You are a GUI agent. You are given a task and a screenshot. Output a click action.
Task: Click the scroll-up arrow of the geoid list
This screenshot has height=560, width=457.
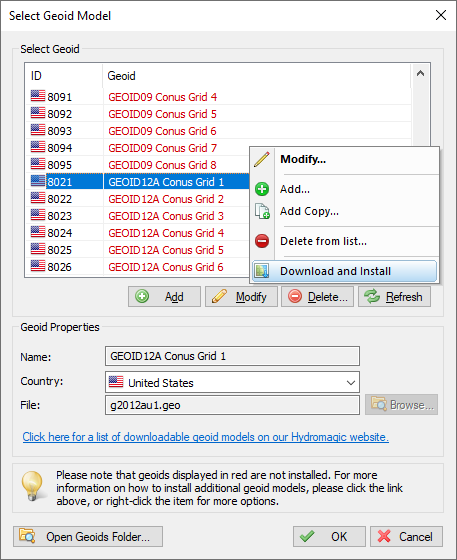click(x=420, y=74)
